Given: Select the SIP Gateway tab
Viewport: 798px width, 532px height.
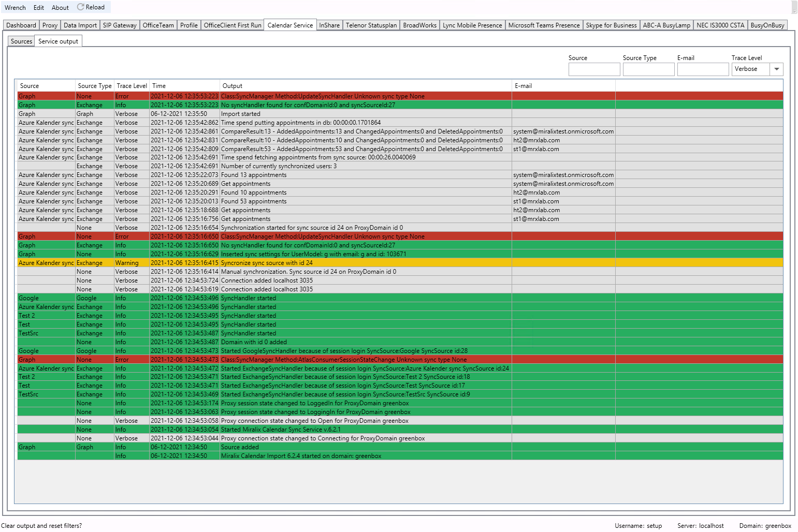Looking at the screenshot, I should [x=120, y=25].
